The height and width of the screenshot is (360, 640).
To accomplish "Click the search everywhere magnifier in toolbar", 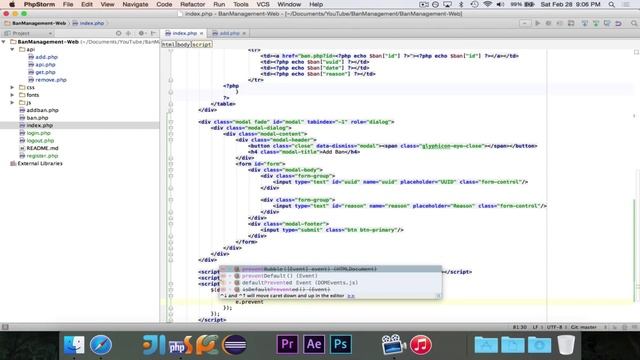I will pos(634,23).
